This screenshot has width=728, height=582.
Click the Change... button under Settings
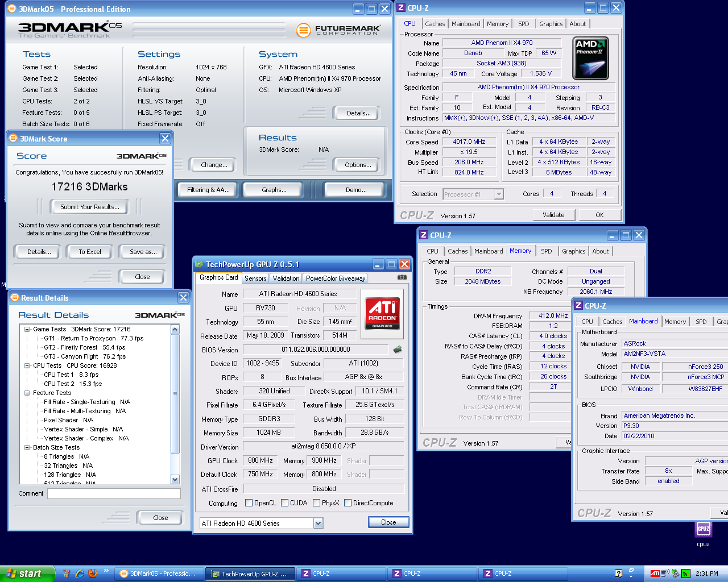pyautogui.click(x=214, y=165)
